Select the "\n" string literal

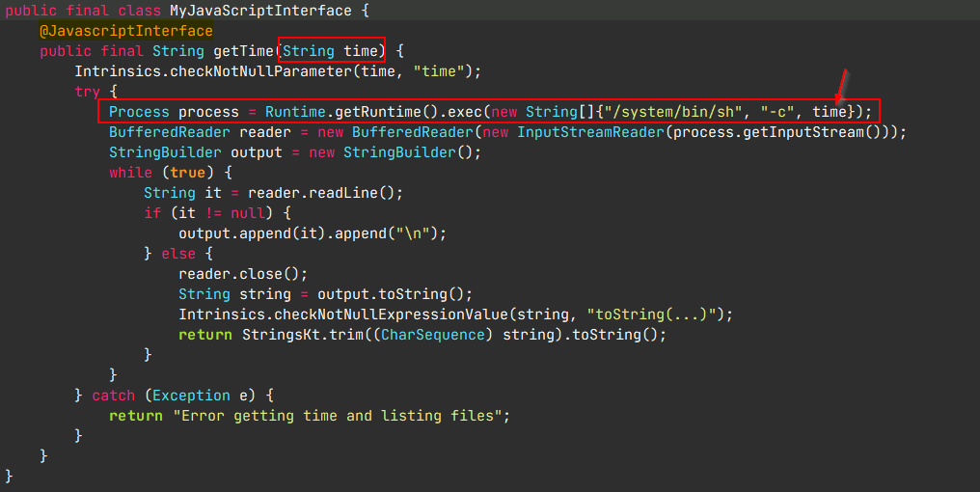coord(413,233)
